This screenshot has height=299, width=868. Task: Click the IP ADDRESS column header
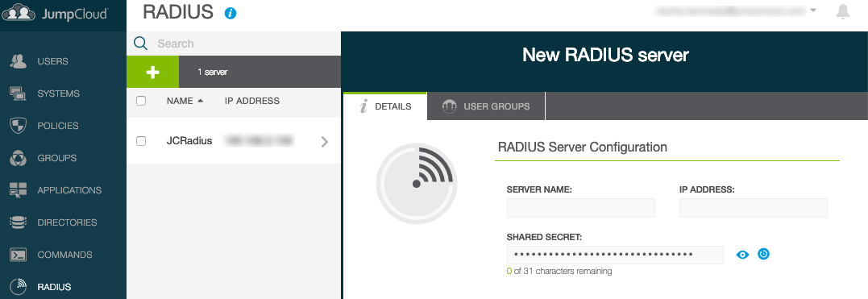[252, 101]
